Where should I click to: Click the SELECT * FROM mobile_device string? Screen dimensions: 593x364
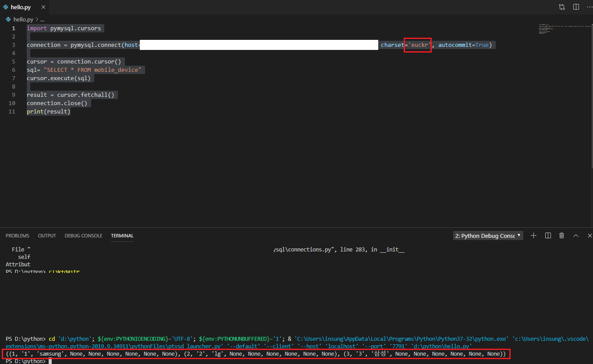[x=92, y=70]
